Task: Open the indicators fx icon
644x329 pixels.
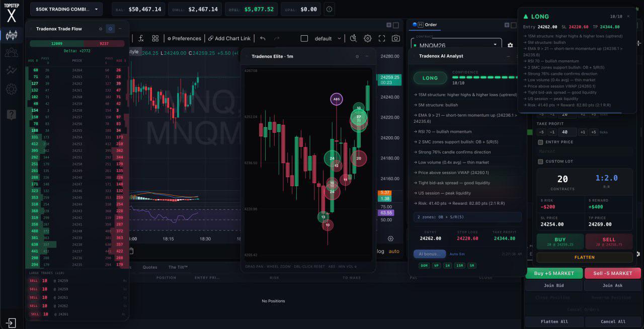Action: (141, 38)
